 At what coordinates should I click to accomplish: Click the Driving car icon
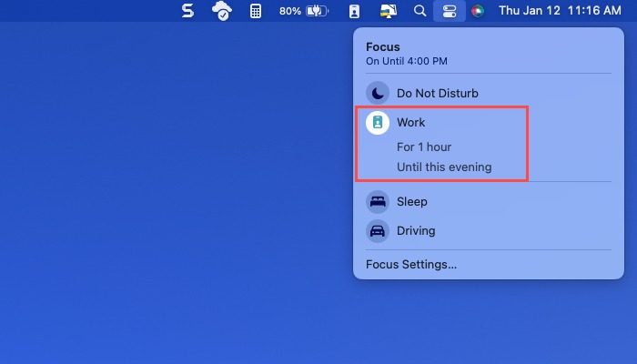point(378,231)
